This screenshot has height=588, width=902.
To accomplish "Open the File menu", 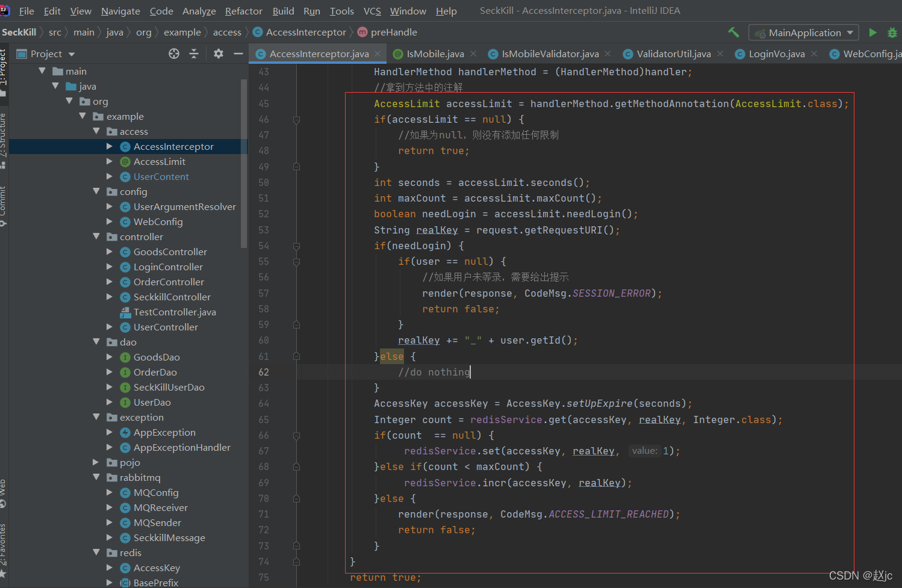I will tap(26, 11).
